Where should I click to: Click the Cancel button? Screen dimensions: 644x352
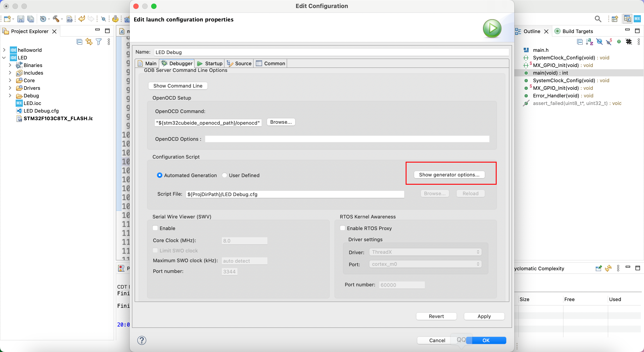pyautogui.click(x=437, y=340)
